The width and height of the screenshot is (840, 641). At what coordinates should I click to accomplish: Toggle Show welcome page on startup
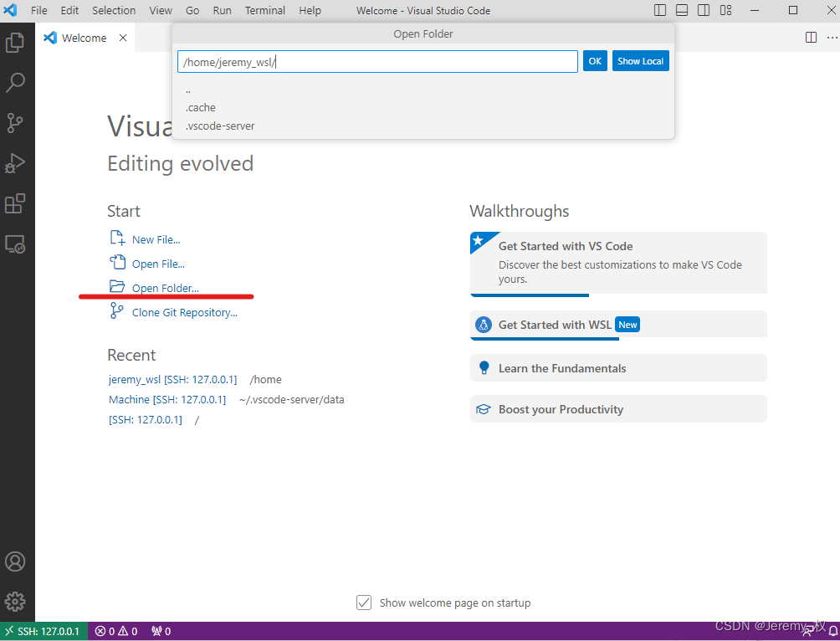point(364,603)
